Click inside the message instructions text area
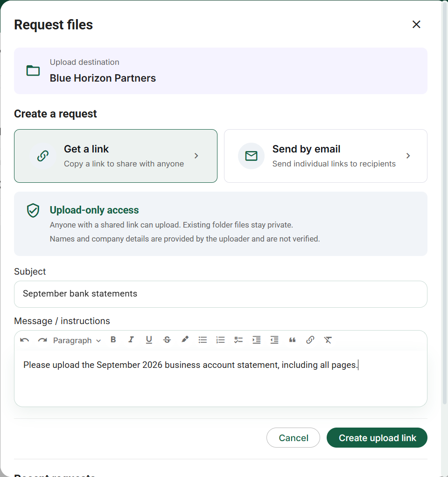The width and height of the screenshot is (448, 477). tap(220, 378)
